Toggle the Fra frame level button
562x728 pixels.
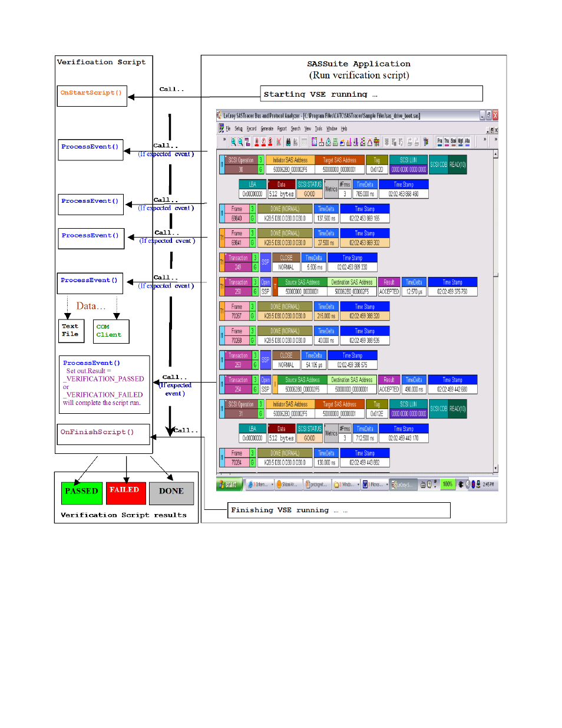439,141
